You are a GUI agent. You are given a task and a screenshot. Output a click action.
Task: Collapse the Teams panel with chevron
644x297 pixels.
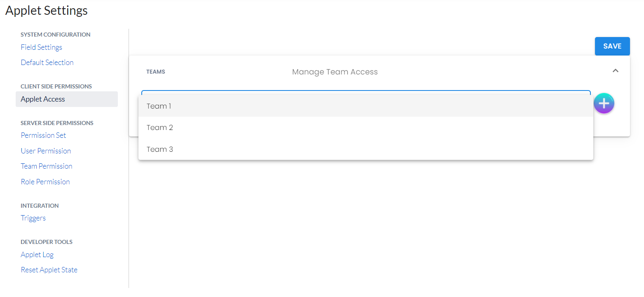615,71
